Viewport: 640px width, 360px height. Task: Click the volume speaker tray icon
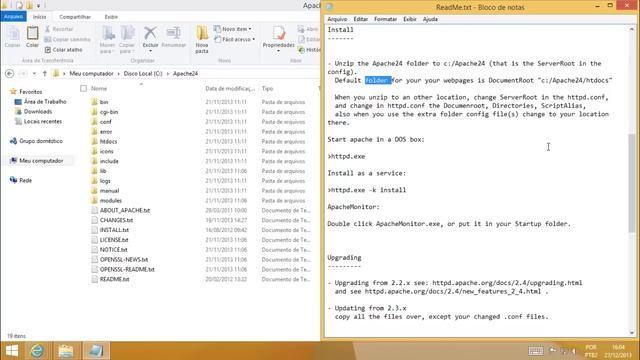(x=573, y=351)
